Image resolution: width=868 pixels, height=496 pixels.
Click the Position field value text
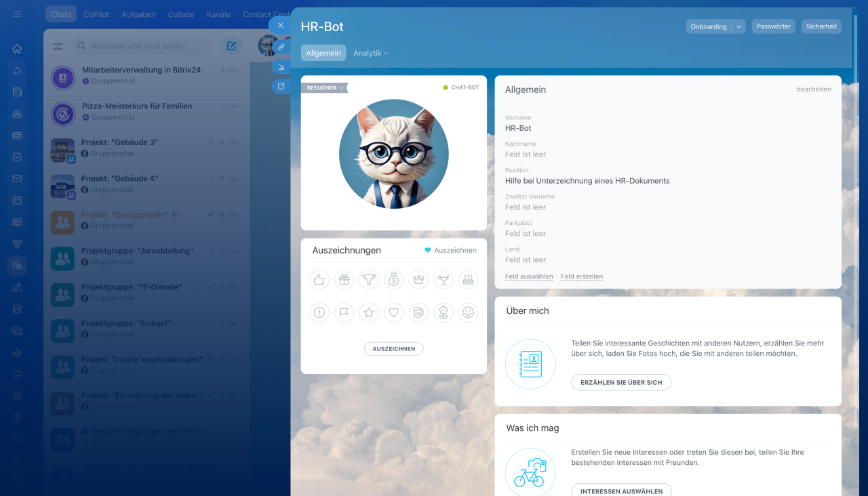pos(587,181)
